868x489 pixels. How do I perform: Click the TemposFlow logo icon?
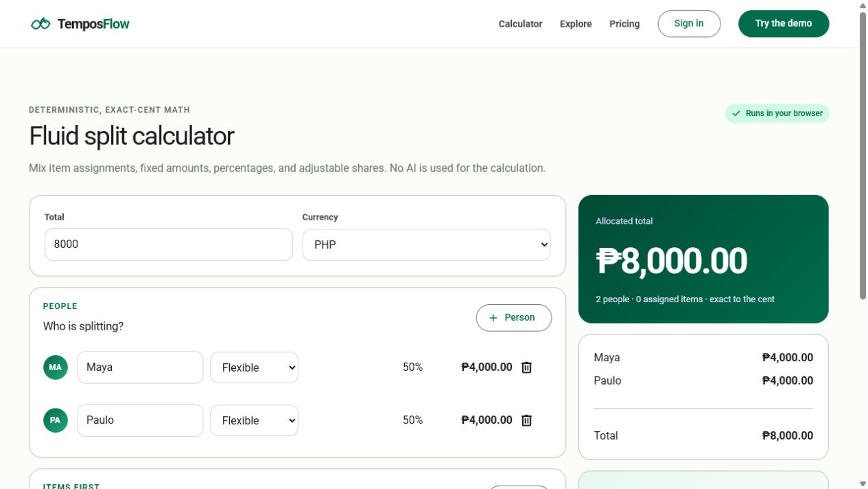pyautogui.click(x=40, y=24)
